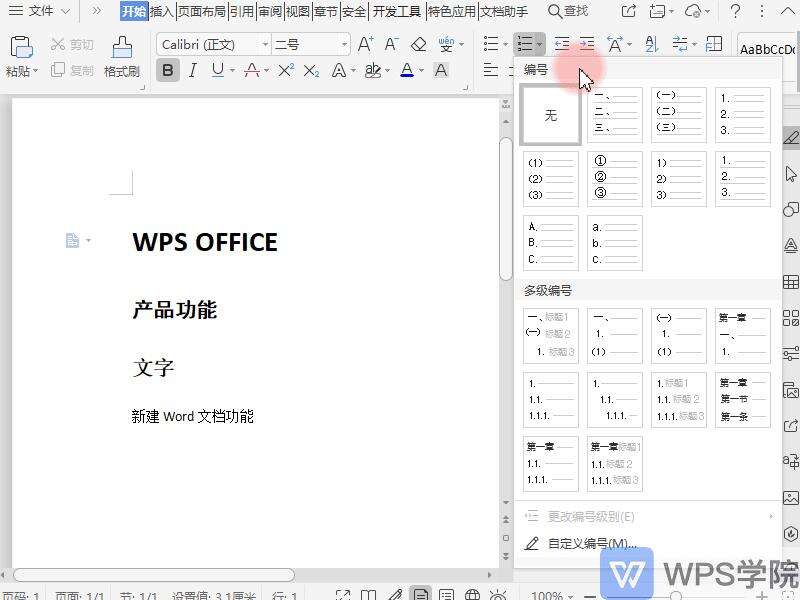The height and width of the screenshot is (600, 800).
Task: Collapse the ribbon with up chevron
Action: [x=788, y=11]
